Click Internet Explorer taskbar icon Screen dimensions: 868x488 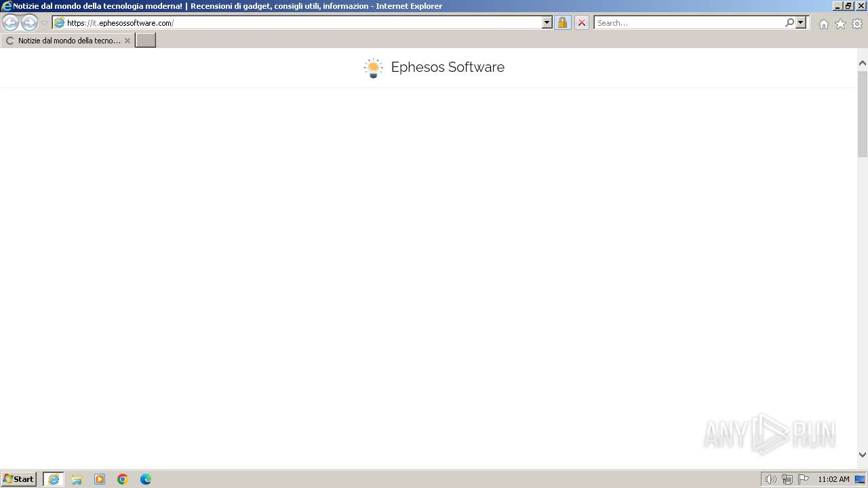click(x=54, y=479)
